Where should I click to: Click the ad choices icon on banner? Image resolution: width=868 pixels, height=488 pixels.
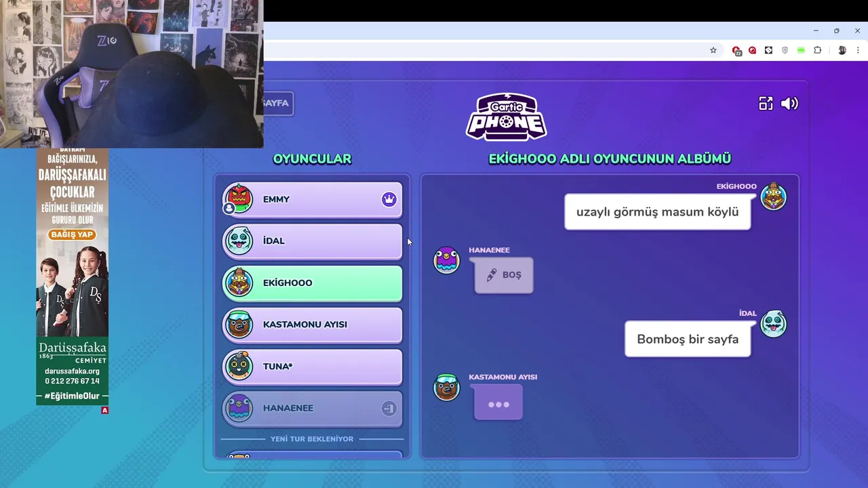click(104, 410)
